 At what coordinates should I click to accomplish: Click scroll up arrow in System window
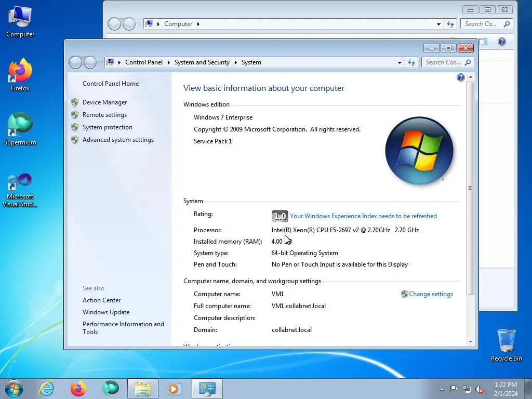coord(471,77)
